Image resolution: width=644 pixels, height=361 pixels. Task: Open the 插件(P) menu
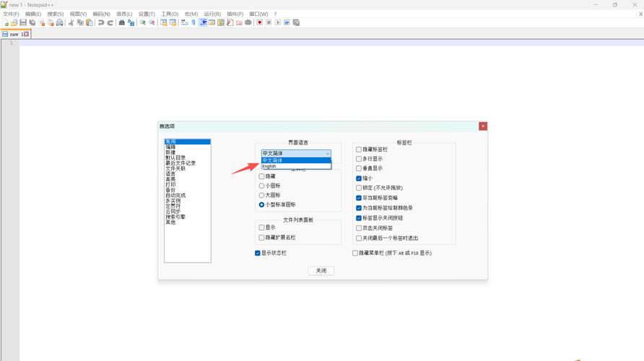[x=235, y=14]
